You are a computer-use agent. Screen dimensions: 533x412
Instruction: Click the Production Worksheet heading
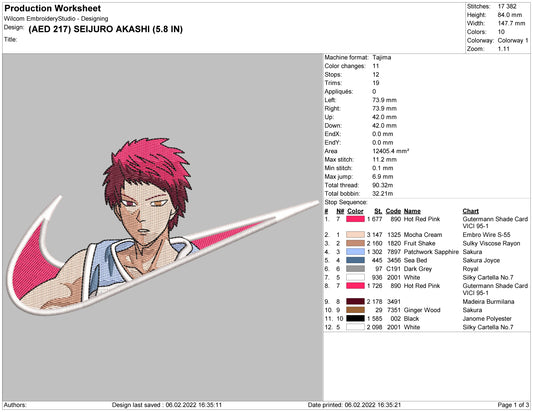click(53, 8)
